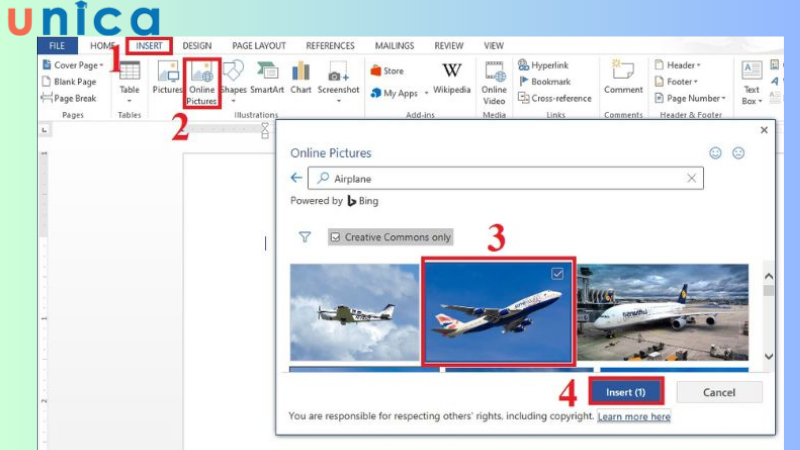The image size is (800, 450).
Task: Open the Store add-ins icon
Action: coord(387,71)
